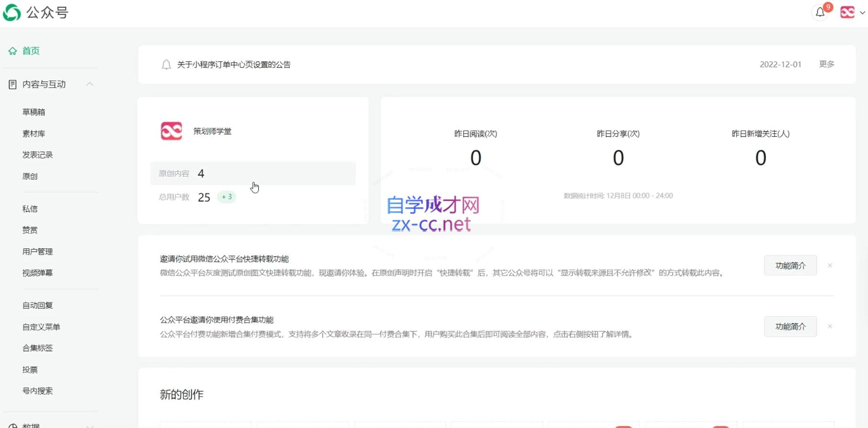Select 自定义菜单 in the sidebar
The image size is (868, 428).
[41, 327]
